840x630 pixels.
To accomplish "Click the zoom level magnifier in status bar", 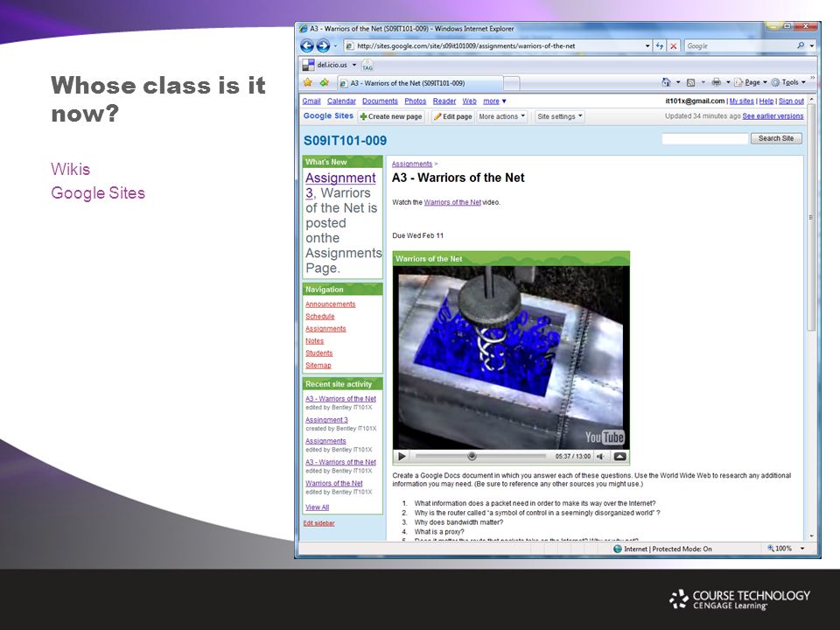I will coord(770,548).
